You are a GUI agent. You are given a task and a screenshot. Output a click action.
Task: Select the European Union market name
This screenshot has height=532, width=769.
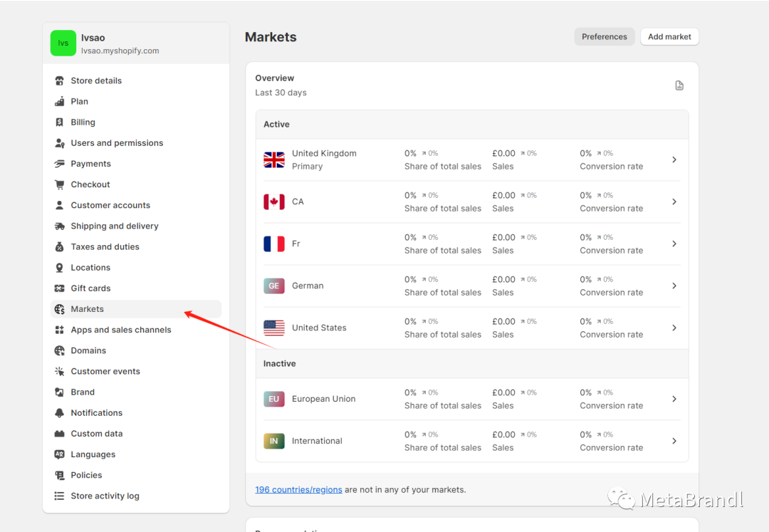tap(324, 399)
